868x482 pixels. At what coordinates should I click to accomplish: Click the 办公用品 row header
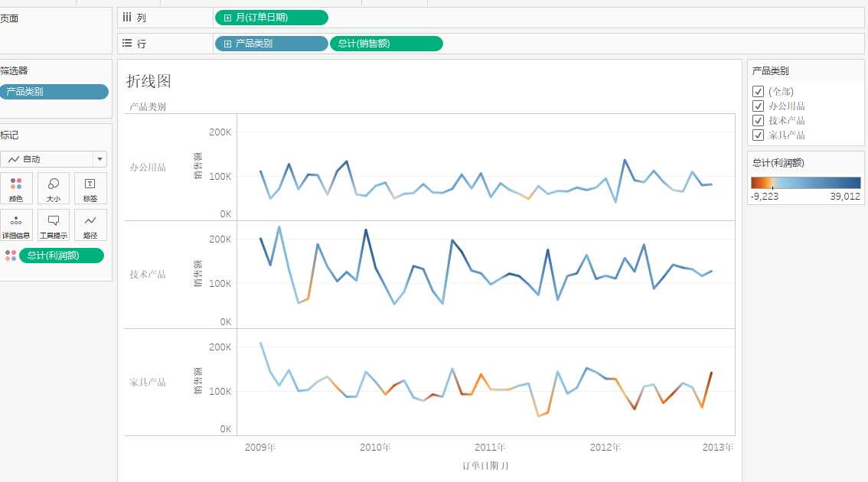coord(147,167)
